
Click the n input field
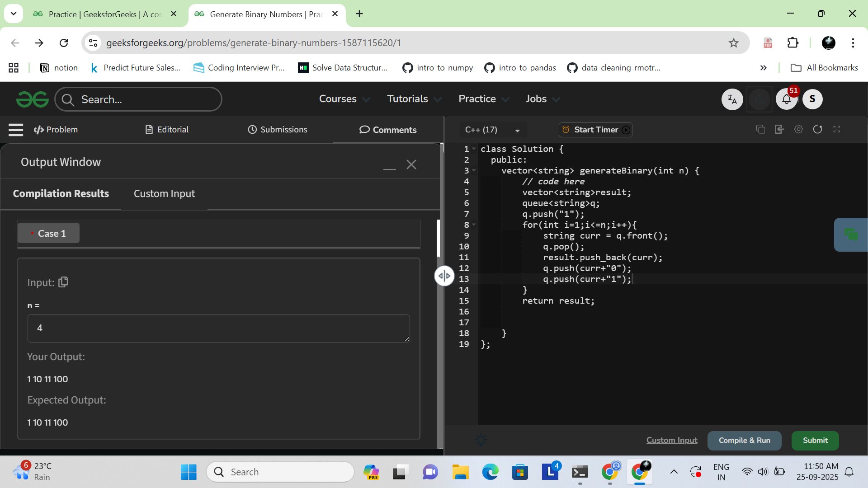[x=218, y=328]
